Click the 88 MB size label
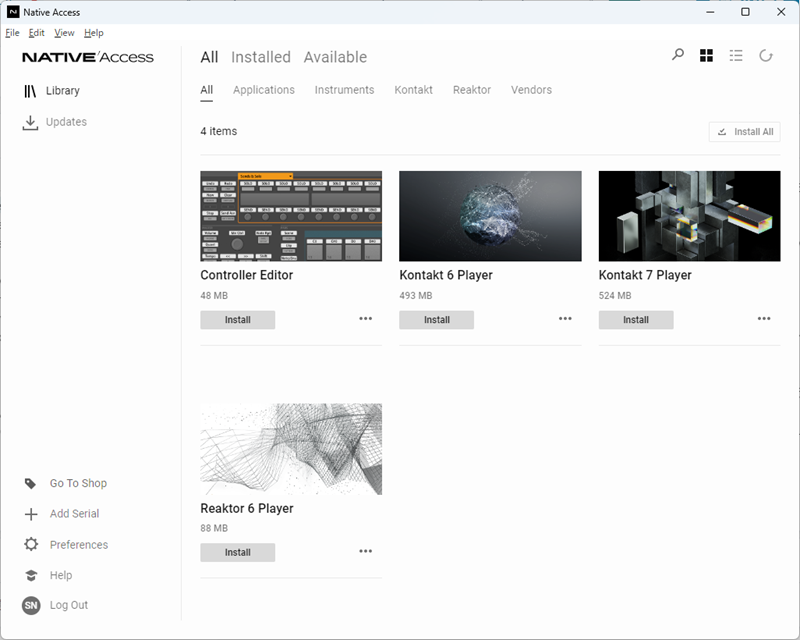 [x=214, y=528]
